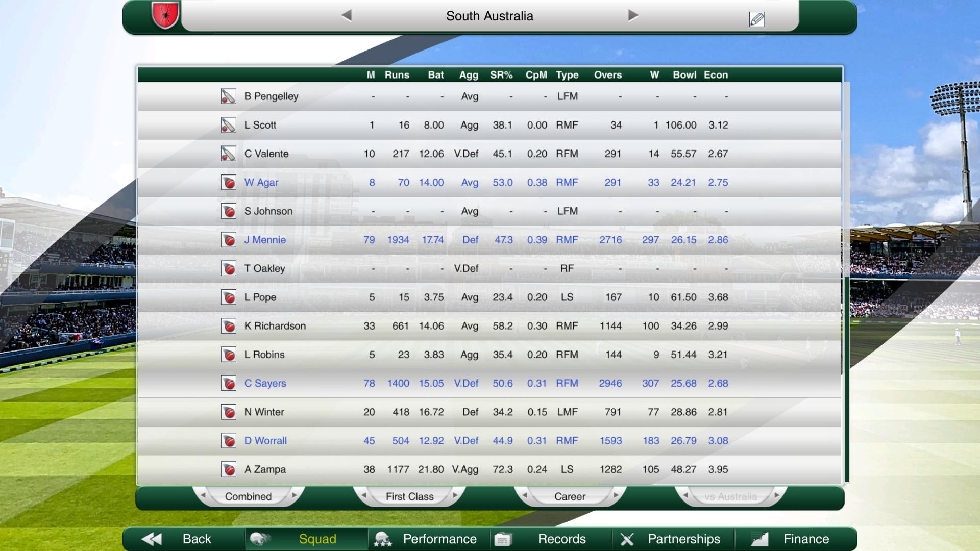Viewport: 980px width, 551px height.
Task: Click K Richardson's bowler ball icon
Action: coord(228,326)
